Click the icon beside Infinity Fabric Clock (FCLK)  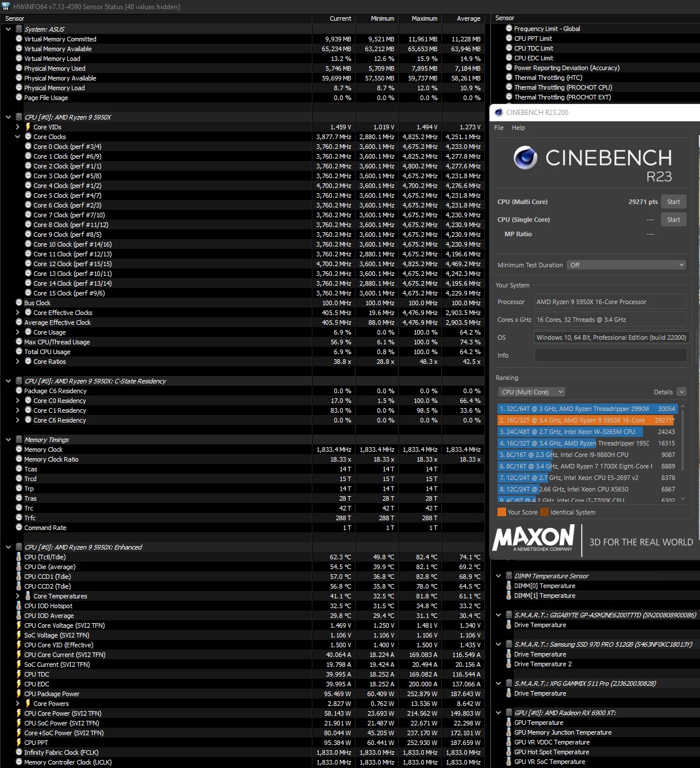[x=19, y=752]
